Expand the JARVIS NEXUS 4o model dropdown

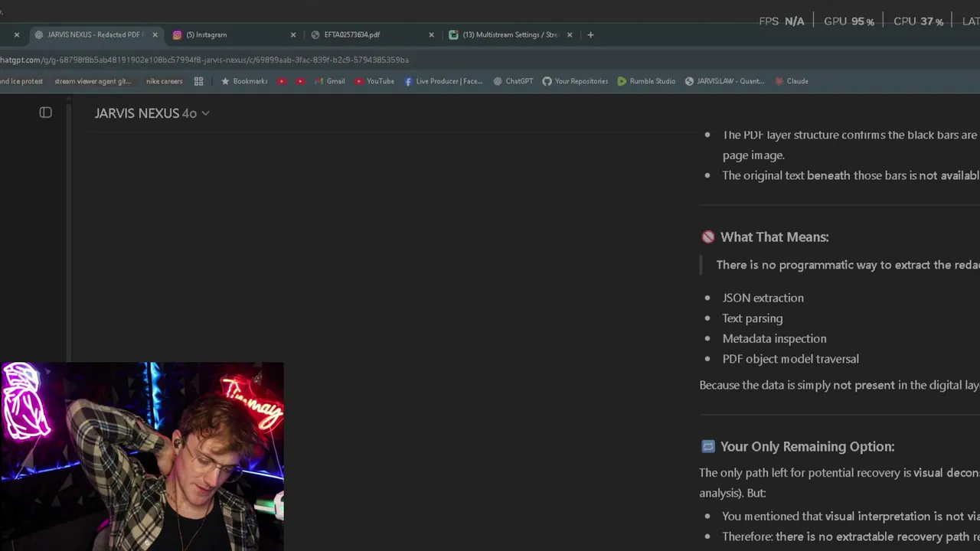pyautogui.click(x=152, y=113)
